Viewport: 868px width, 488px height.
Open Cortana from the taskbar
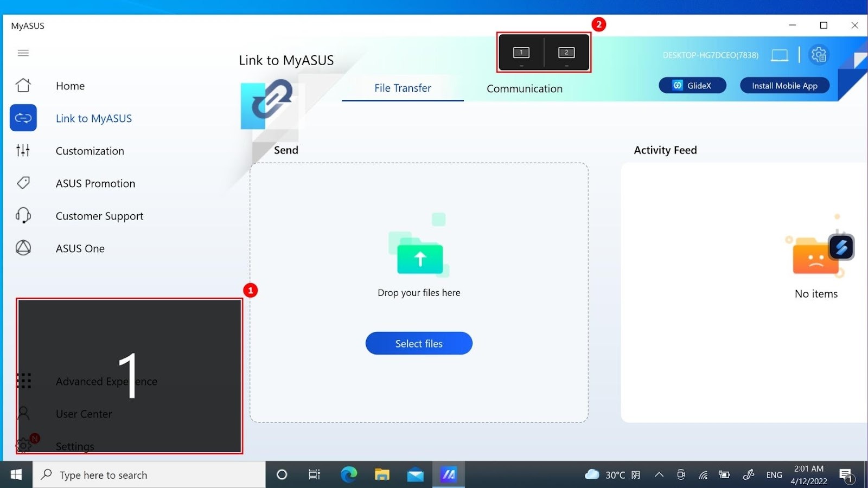[282, 474]
